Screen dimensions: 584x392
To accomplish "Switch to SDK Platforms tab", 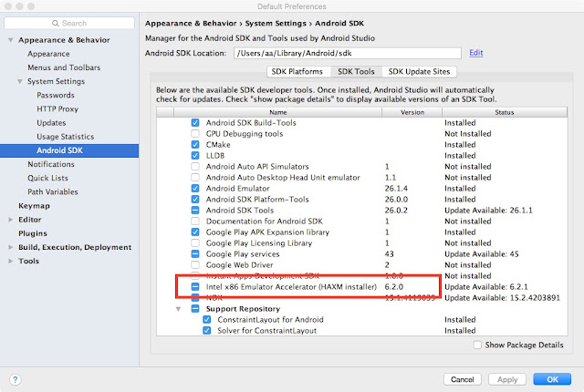I will (x=298, y=71).
